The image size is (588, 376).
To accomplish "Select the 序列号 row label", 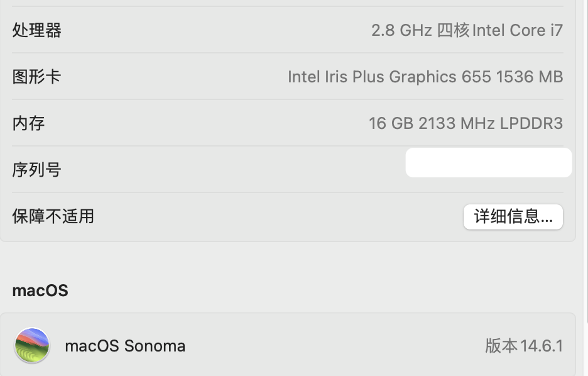I will pyautogui.click(x=36, y=170).
